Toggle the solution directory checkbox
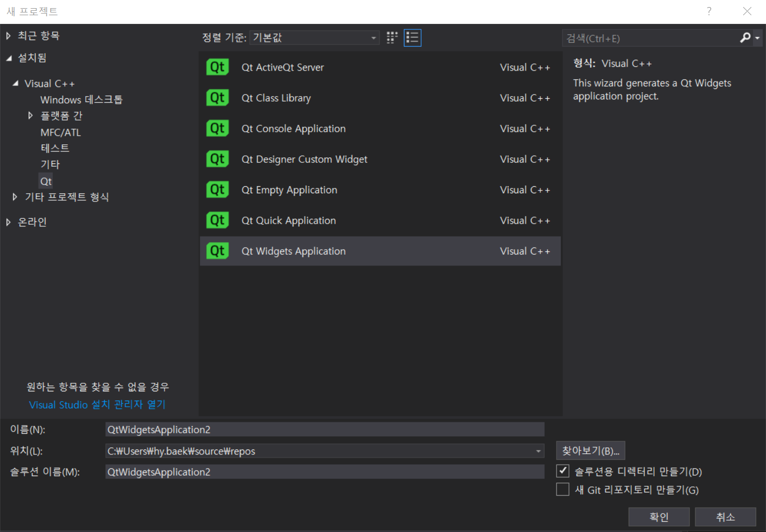766x532 pixels. click(x=563, y=471)
